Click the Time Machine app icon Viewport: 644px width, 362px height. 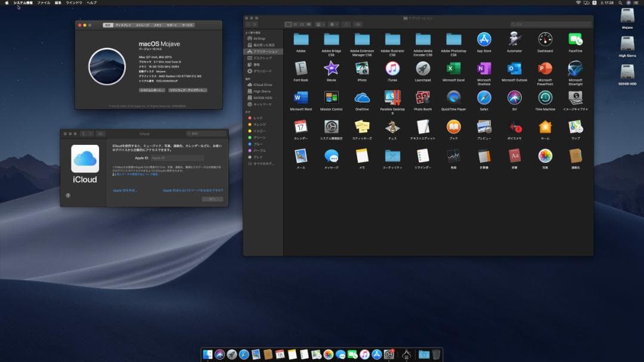[x=545, y=98]
